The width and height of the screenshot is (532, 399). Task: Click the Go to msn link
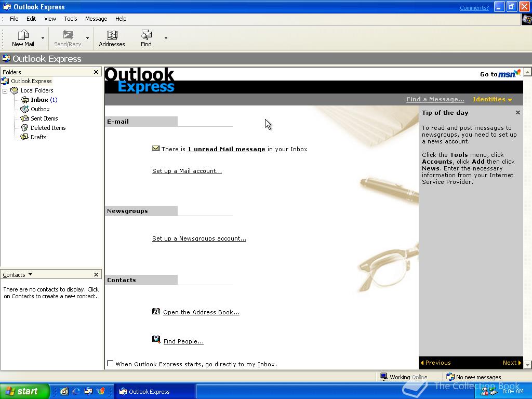tap(500, 74)
